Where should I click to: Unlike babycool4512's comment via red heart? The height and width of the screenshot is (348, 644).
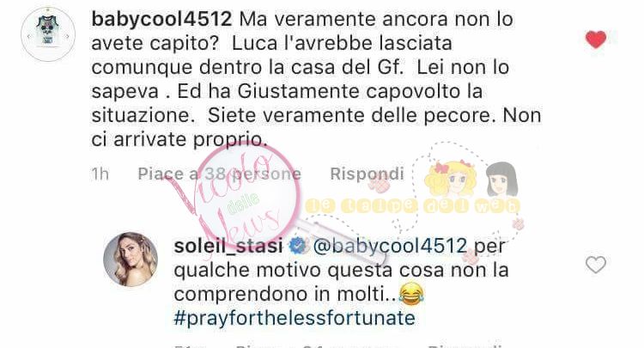click(596, 40)
